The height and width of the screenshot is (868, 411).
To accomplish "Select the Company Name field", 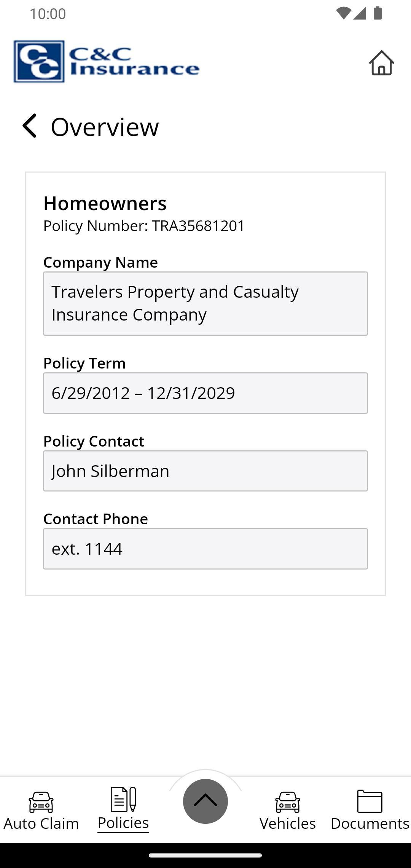I will 205,303.
